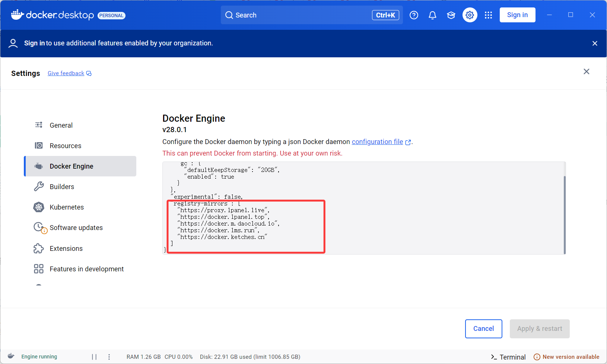
Task: Click the docker.ketches.cn mirror line
Action: pyautogui.click(x=222, y=237)
